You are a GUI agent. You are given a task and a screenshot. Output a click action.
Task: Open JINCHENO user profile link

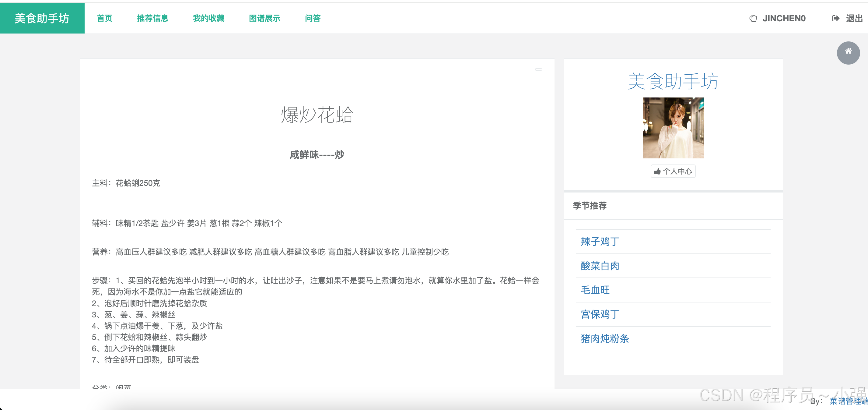click(784, 19)
